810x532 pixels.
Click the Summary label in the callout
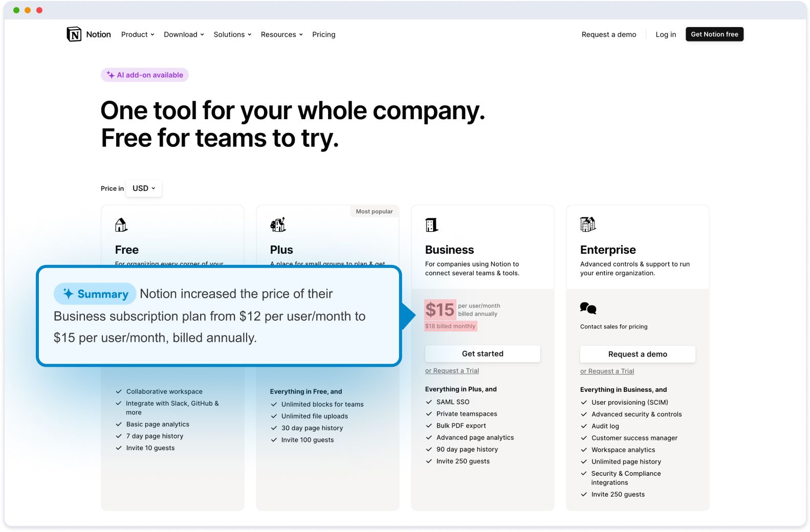pyautogui.click(x=95, y=294)
